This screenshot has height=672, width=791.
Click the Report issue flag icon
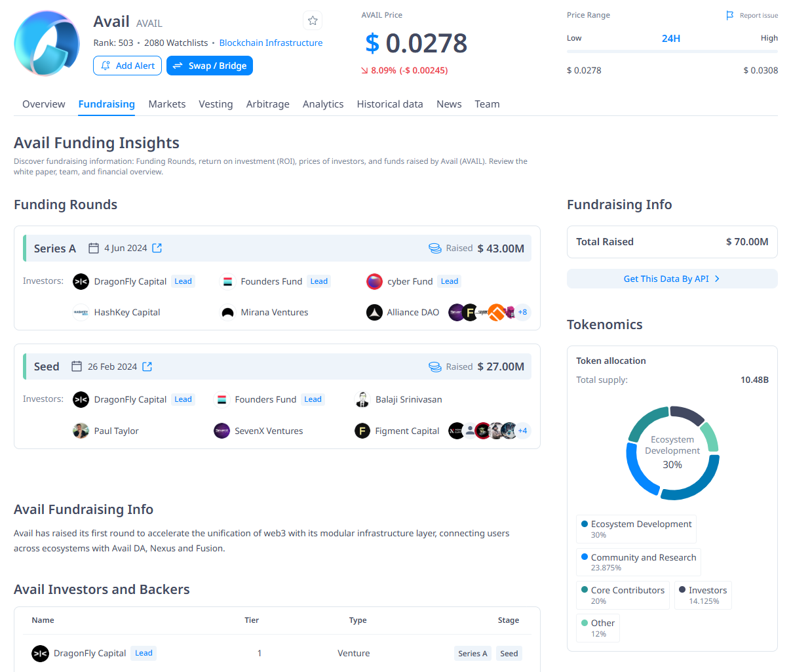730,15
